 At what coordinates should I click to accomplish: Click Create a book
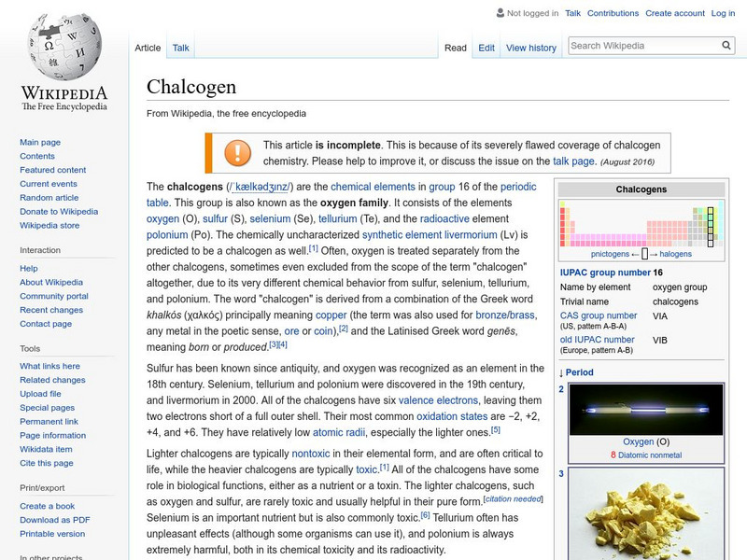coord(48,506)
